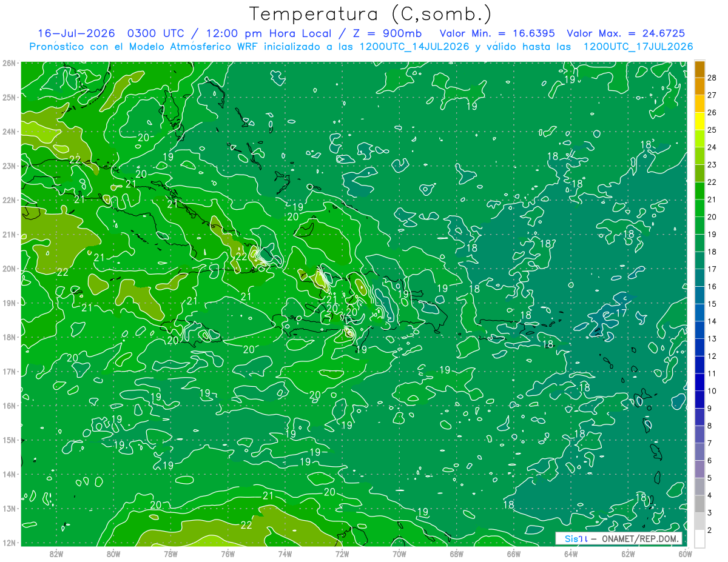
Task: Click the '78W' longitude axis label
Action: [170, 553]
